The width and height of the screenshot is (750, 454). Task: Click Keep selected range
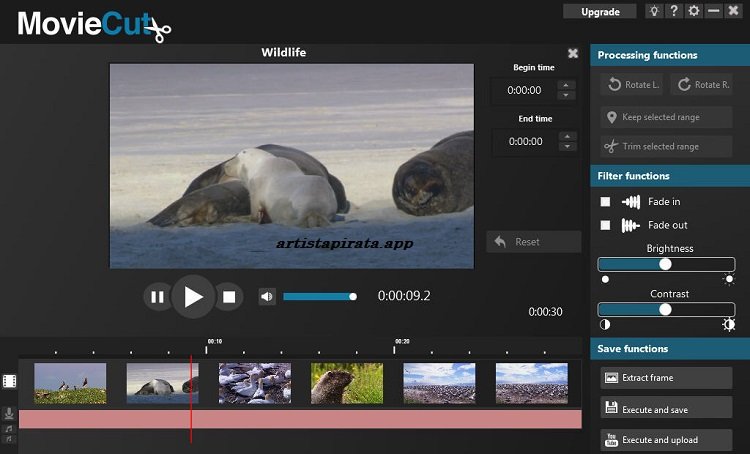coord(666,117)
